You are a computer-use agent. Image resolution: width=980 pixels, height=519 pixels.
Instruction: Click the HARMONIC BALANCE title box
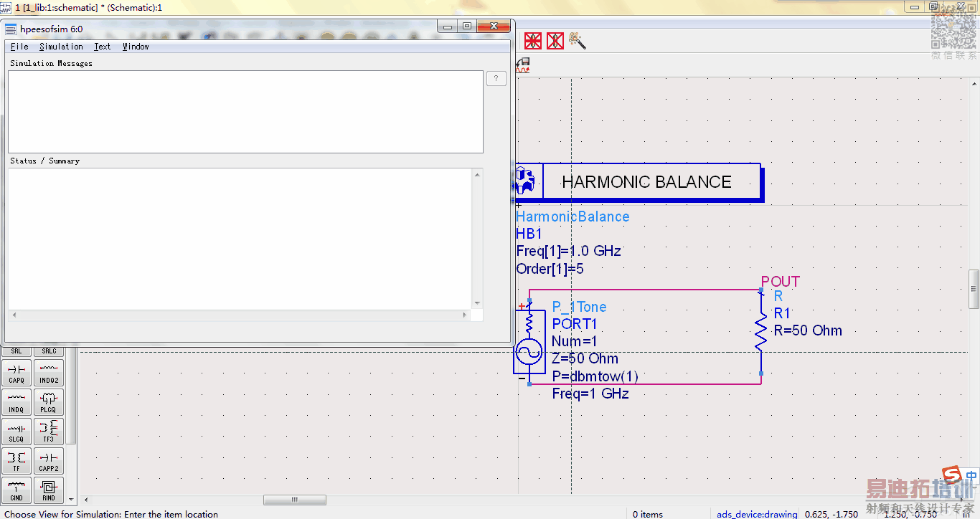646,182
